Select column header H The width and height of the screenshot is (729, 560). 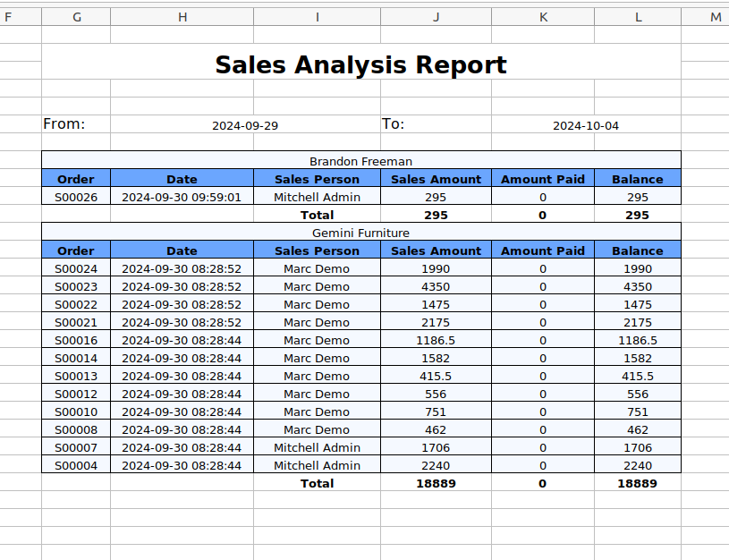tap(182, 17)
